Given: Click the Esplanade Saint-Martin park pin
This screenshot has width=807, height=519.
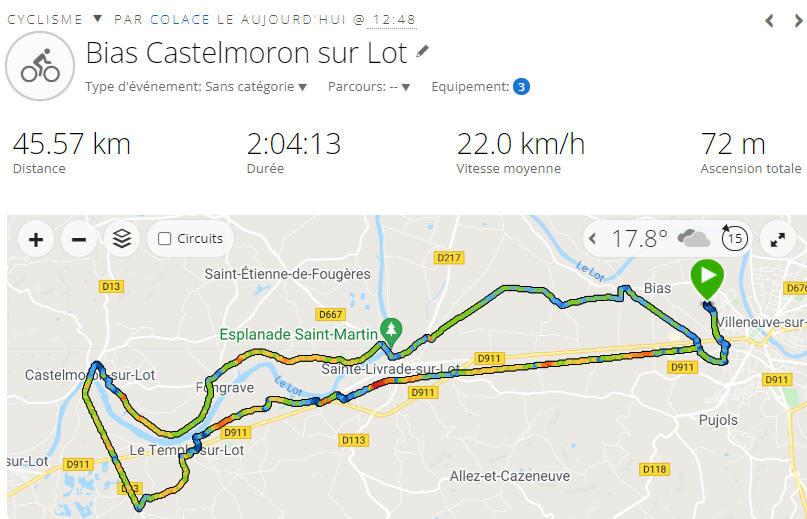Looking at the screenshot, I should pos(391,332).
